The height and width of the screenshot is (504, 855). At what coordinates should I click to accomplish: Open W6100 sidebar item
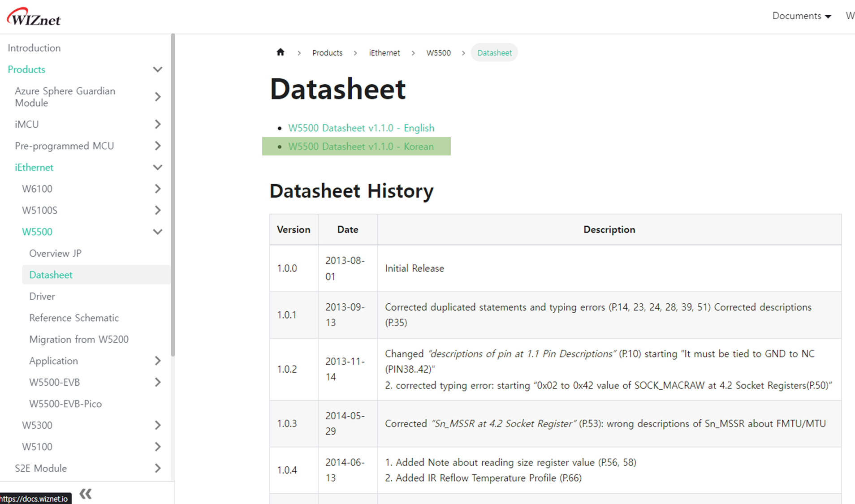click(37, 189)
